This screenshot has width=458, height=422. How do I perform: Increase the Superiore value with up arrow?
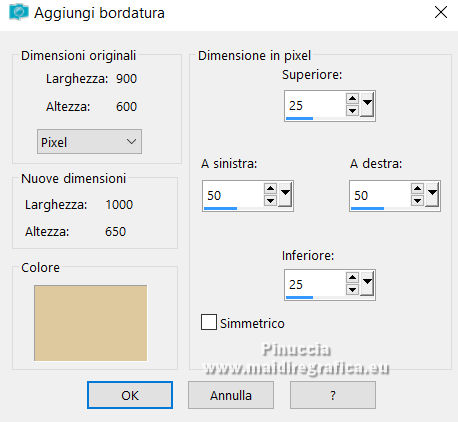[352, 99]
